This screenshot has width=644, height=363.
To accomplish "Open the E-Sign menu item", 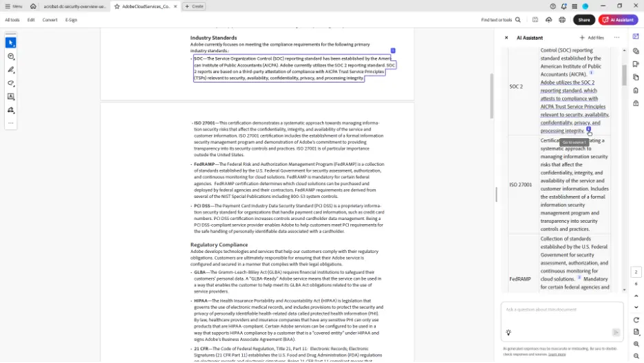I will coord(71,20).
